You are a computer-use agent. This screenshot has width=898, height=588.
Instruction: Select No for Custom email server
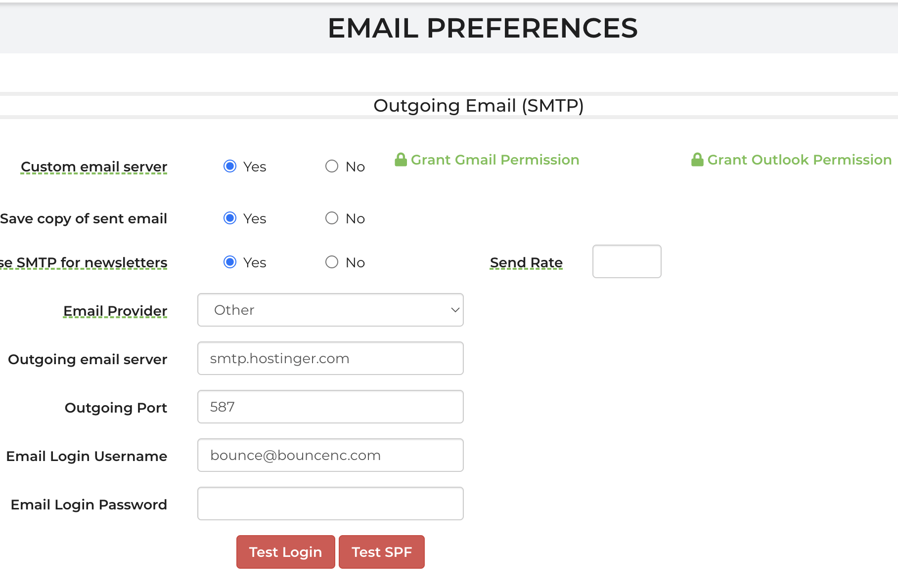[332, 166]
